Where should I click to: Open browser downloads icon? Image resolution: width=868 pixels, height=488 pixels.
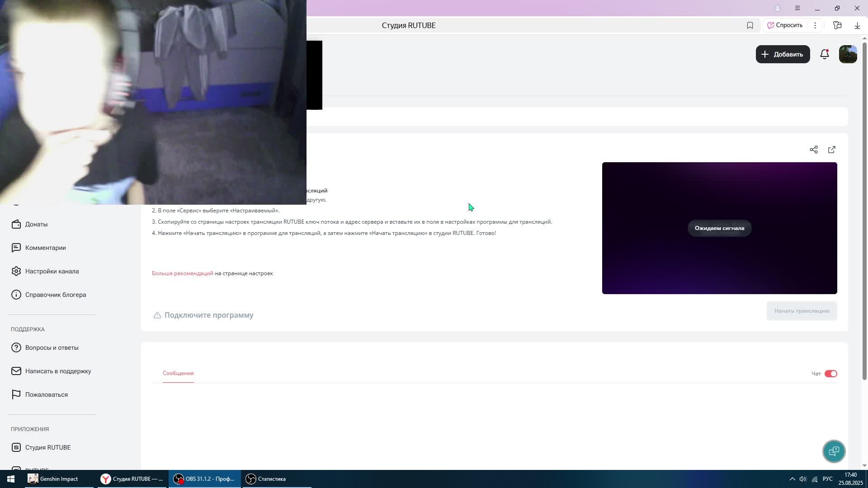pyautogui.click(x=857, y=25)
